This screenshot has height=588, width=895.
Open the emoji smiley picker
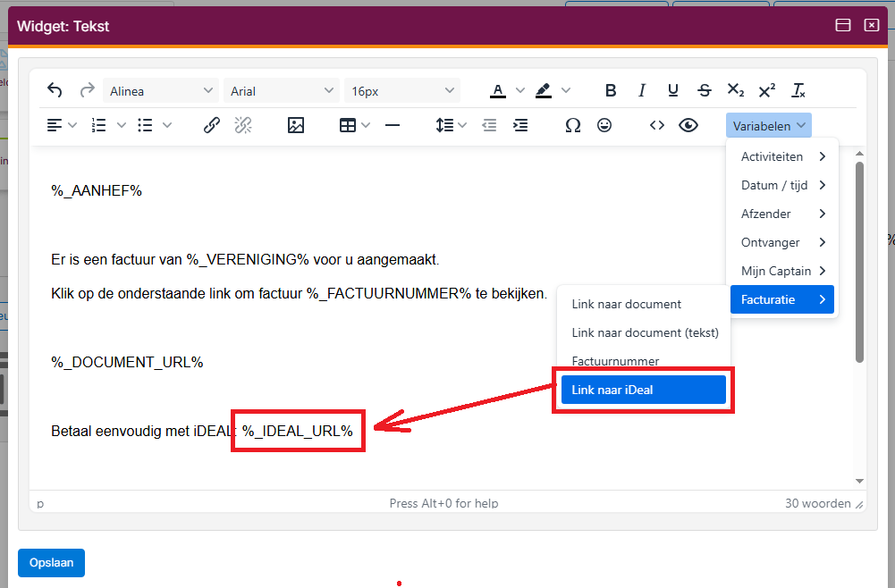click(x=604, y=126)
